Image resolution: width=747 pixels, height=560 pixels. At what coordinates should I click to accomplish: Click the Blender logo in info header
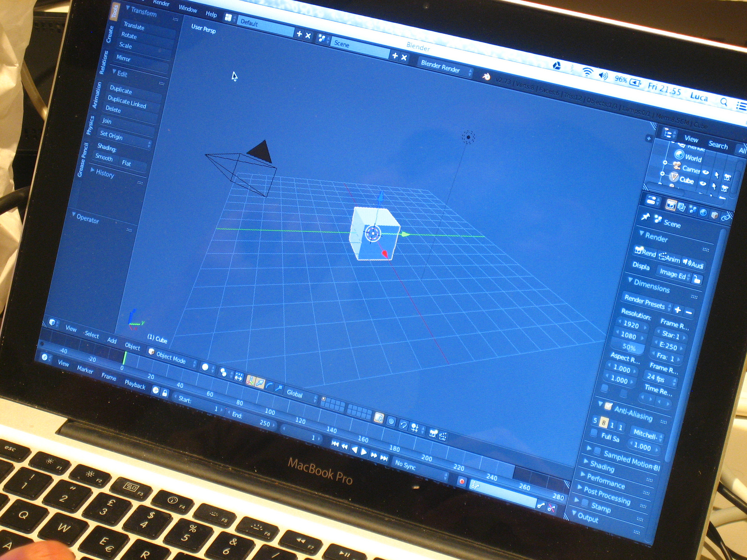coord(486,77)
